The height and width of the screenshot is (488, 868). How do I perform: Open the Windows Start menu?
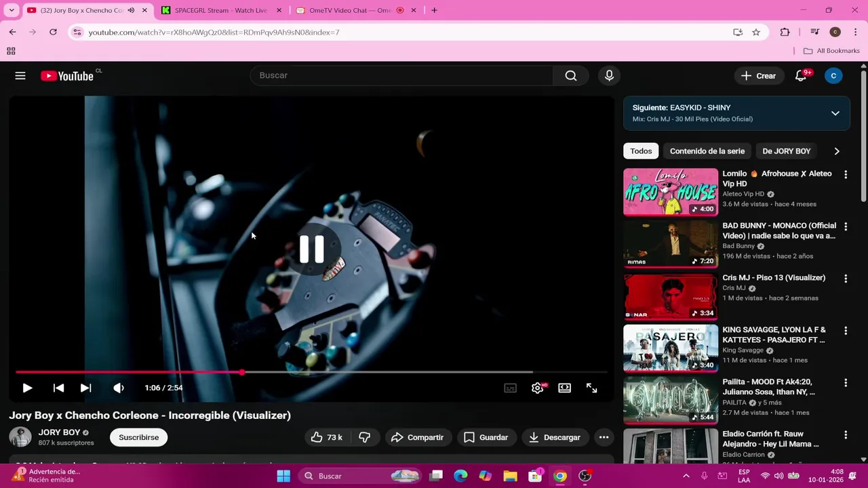tap(283, 476)
